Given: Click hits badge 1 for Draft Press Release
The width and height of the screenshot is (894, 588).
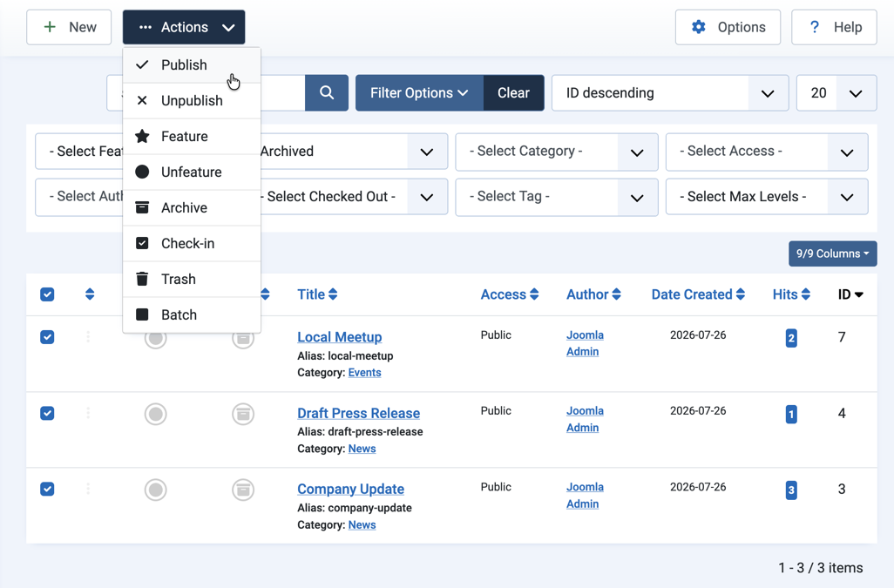Looking at the screenshot, I should [x=791, y=414].
